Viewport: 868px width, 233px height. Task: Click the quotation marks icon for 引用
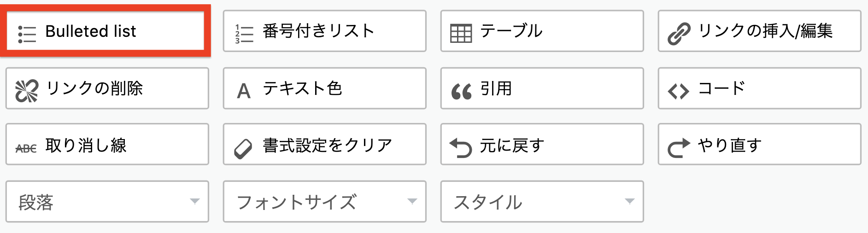(461, 92)
